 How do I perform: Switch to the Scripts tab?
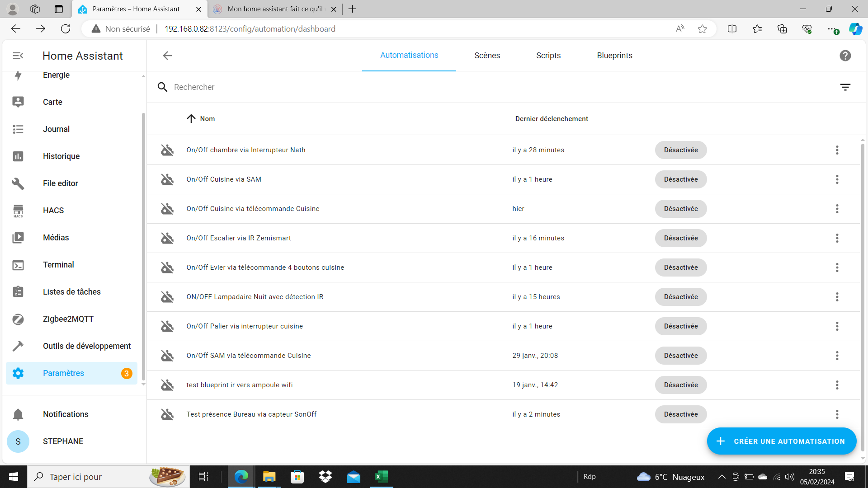(548, 56)
